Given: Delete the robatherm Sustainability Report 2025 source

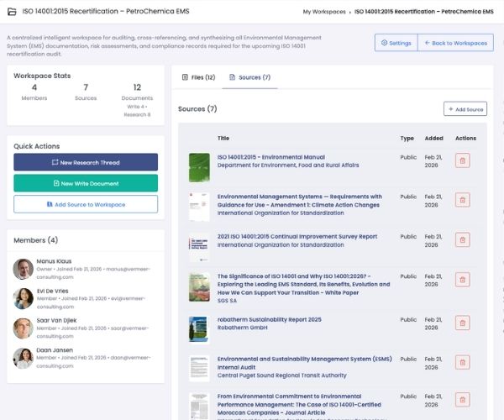Looking at the screenshot, I should (x=463, y=323).
